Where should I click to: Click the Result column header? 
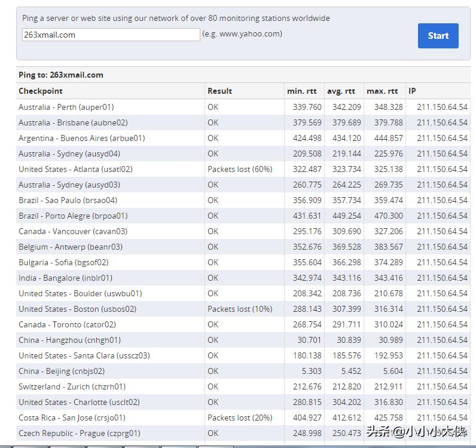tap(219, 91)
